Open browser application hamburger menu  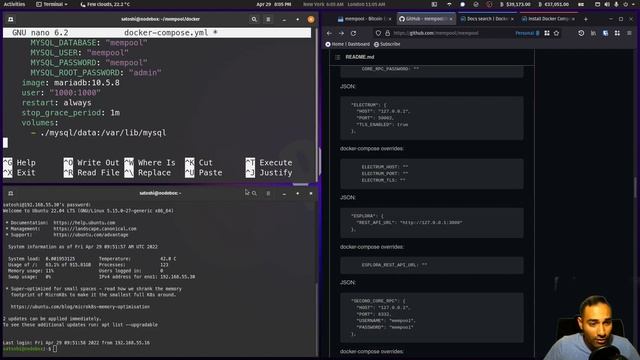coord(629,33)
